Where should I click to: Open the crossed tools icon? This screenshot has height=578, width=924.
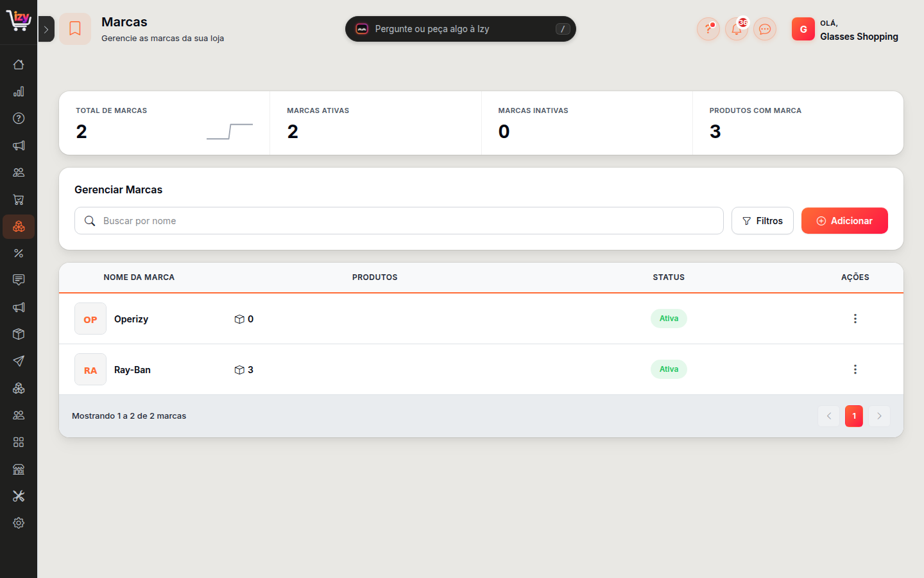(x=19, y=496)
